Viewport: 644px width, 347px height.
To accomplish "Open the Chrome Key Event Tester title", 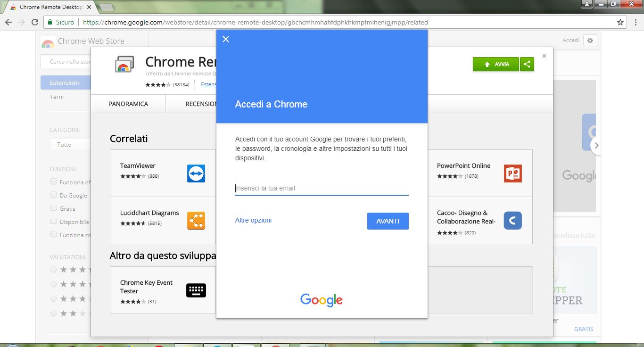I will click(146, 287).
